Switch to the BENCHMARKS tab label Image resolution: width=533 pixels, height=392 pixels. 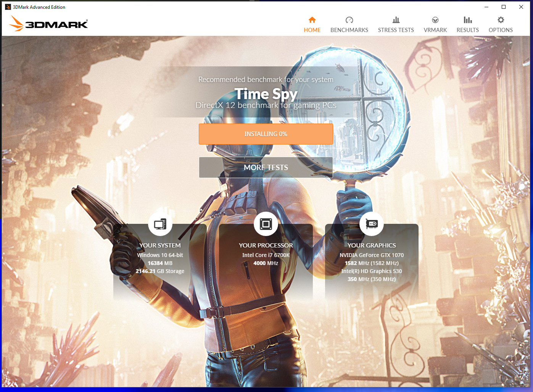349,30
